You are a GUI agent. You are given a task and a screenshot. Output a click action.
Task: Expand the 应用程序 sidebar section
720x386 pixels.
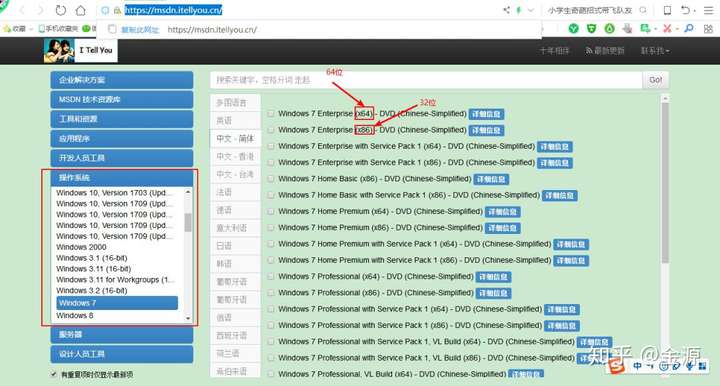click(x=122, y=139)
